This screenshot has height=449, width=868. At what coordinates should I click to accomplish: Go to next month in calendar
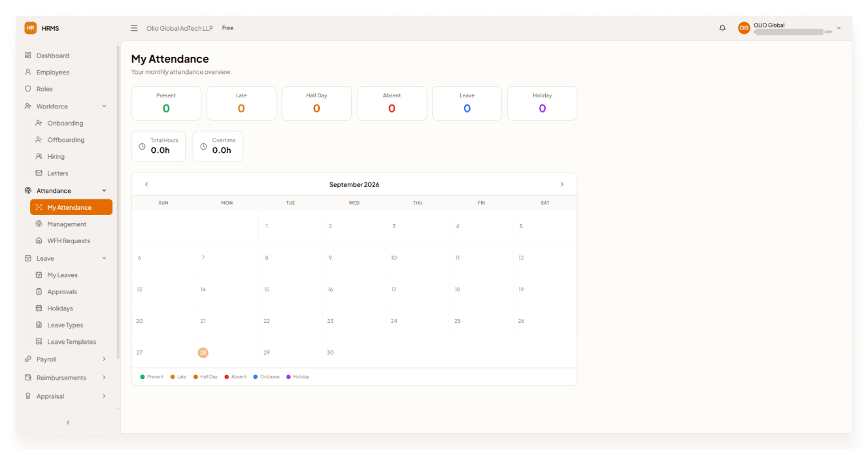point(562,184)
